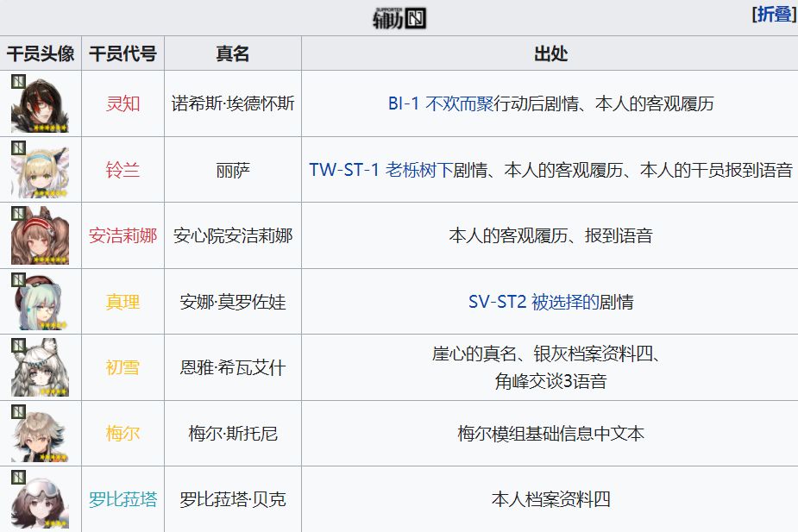Open the 安洁莉娜 operator page link
The width and height of the screenshot is (798, 532).
tap(123, 236)
